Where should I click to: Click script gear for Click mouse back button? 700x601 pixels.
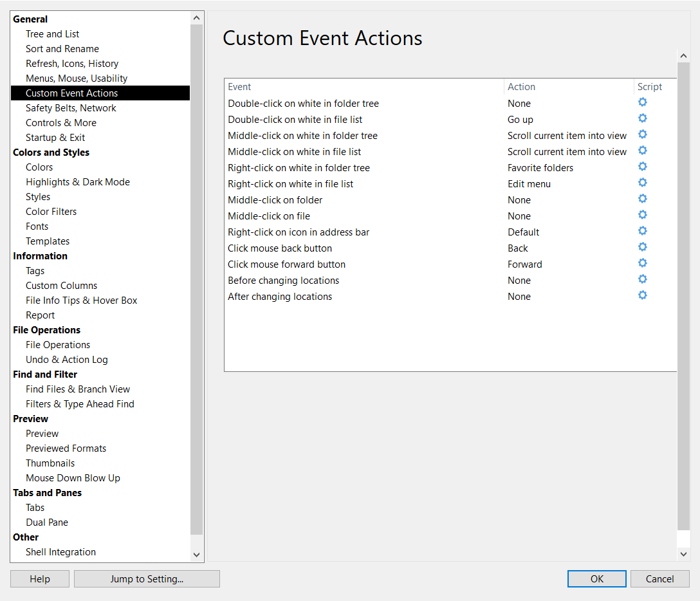[642, 248]
